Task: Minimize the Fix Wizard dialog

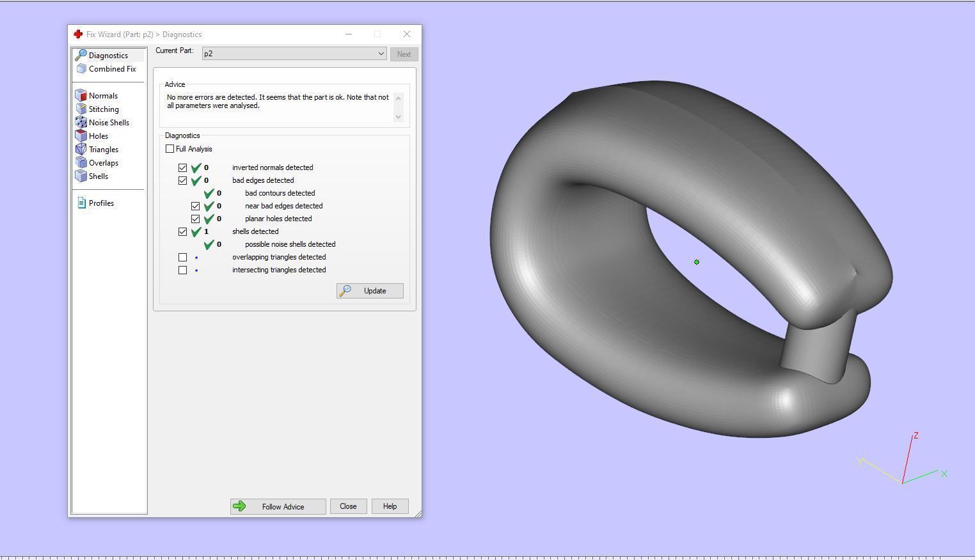Action: (x=349, y=35)
